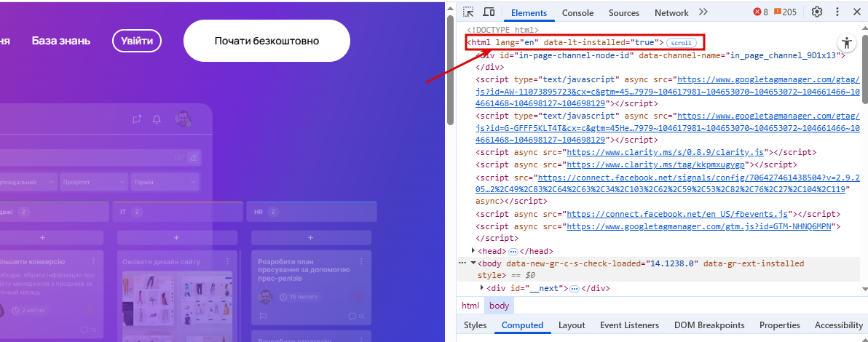Open the gtm.js?id=GTM-NHNQ6MPN link
Viewport: 868px width, 342px height.
[x=699, y=226]
